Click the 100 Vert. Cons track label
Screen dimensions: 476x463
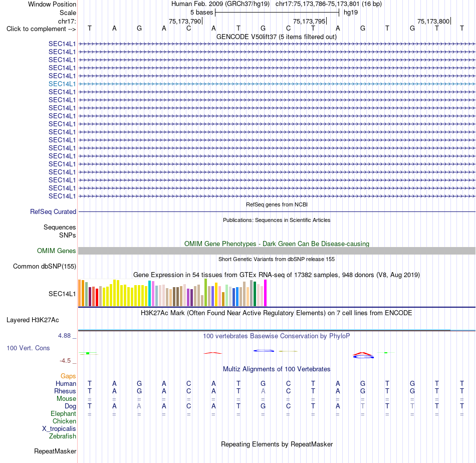click(x=28, y=348)
